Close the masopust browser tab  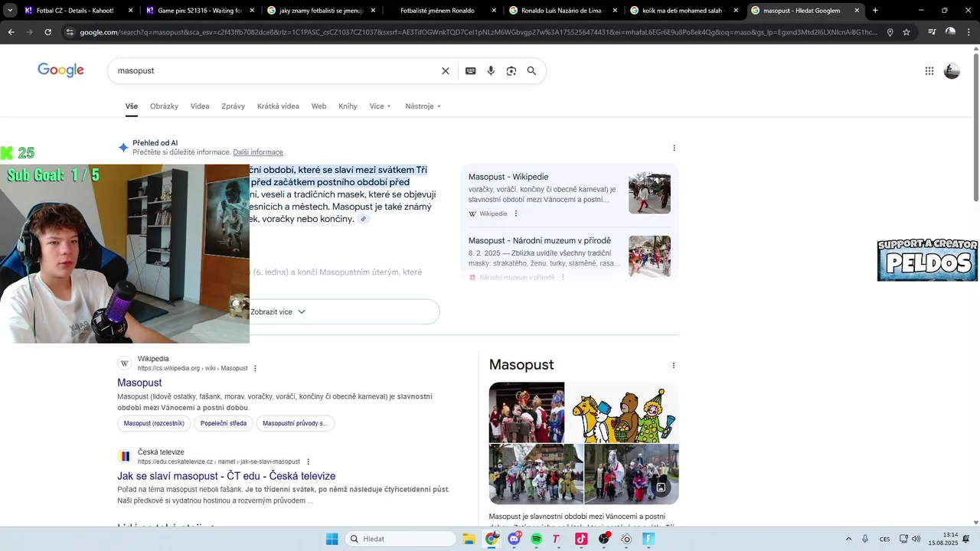click(857, 11)
